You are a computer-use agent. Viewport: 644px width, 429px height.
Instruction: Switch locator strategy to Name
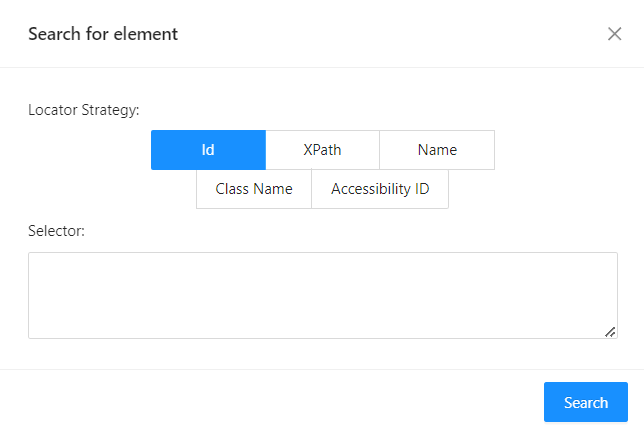(437, 150)
